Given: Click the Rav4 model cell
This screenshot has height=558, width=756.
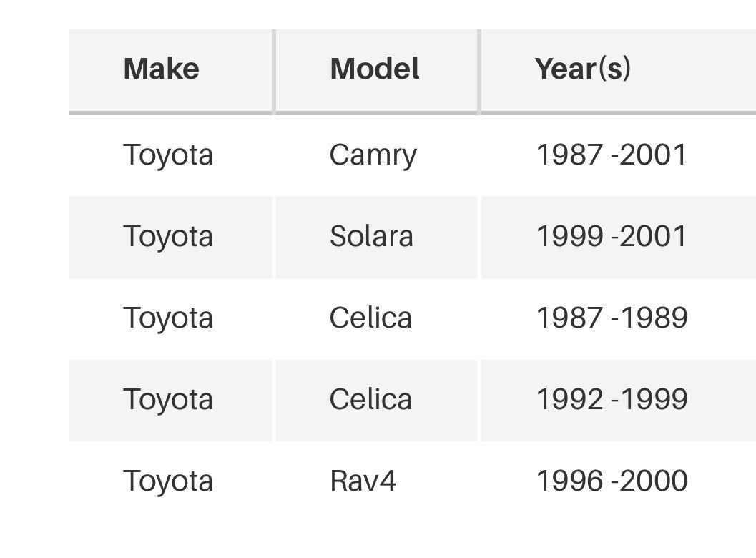Looking at the screenshot, I should pyautogui.click(x=363, y=481).
